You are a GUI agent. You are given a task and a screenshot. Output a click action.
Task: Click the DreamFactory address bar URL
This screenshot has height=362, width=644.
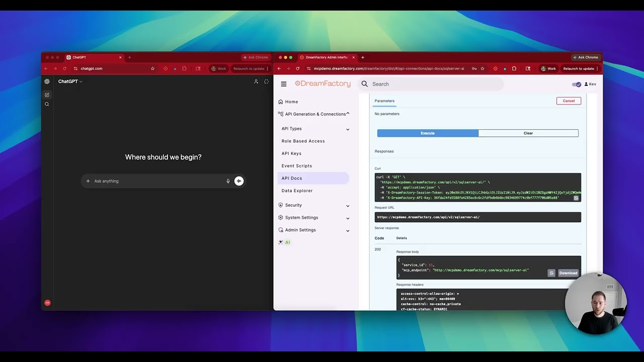389,68
